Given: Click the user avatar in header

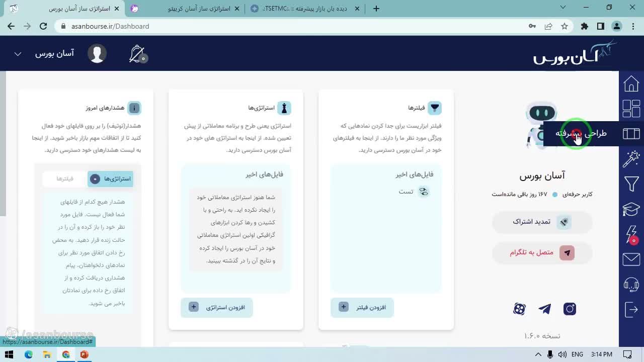Looking at the screenshot, I should (97, 53).
